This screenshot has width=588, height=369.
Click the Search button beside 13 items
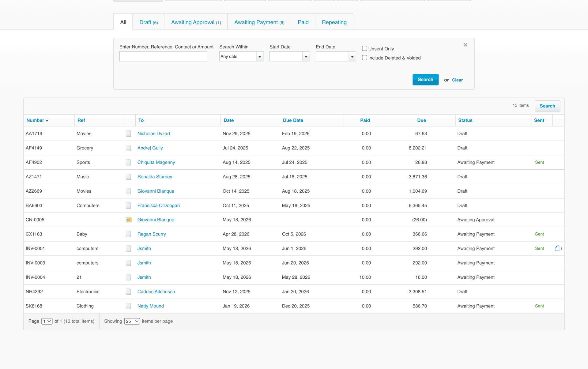coord(547,106)
